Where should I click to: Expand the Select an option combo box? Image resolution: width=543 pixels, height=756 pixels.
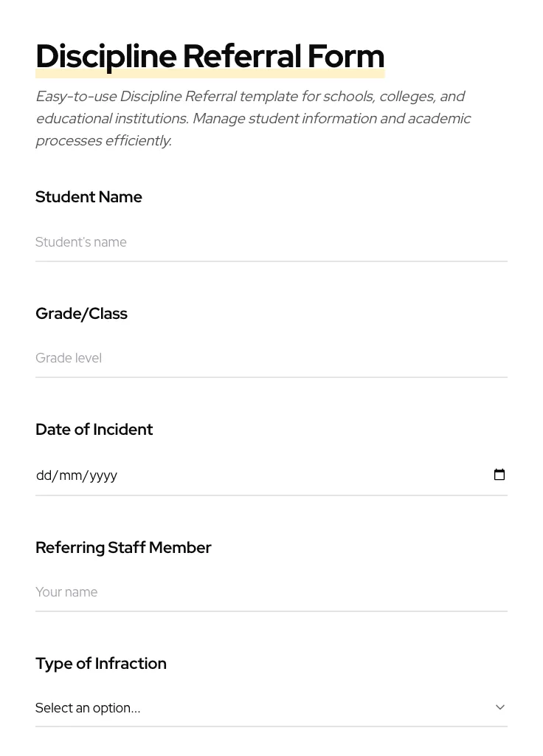(x=271, y=707)
